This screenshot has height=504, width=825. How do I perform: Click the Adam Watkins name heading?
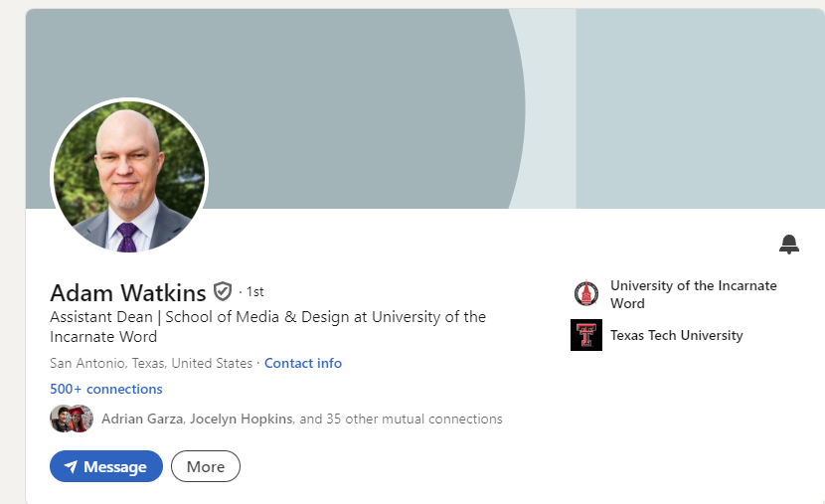click(128, 292)
